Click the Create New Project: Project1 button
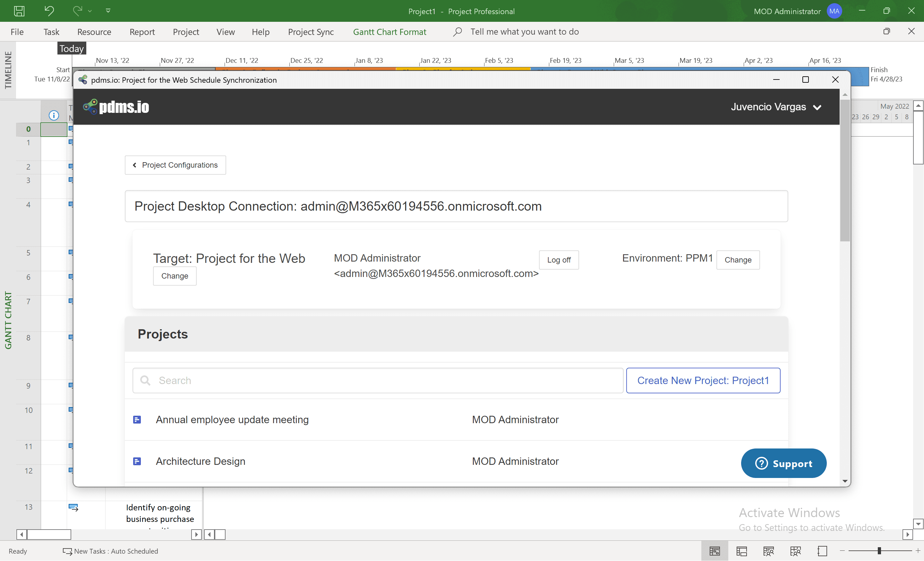Image resolution: width=924 pixels, height=561 pixels. pyautogui.click(x=704, y=381)
